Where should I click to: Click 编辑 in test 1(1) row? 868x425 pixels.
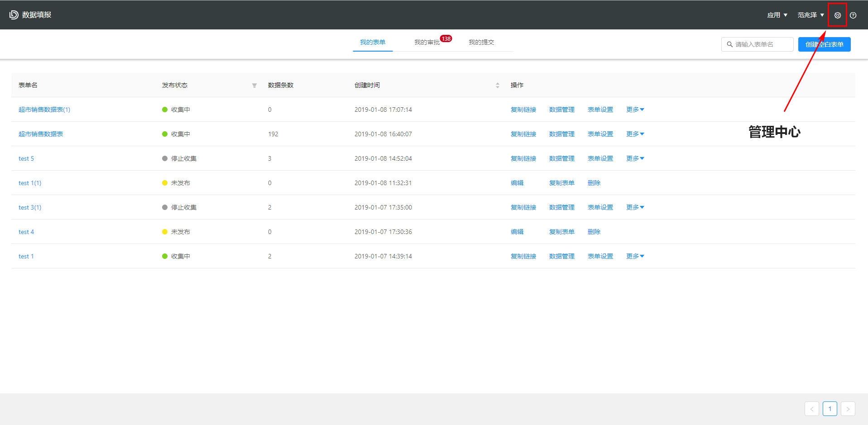tap(517, 183)
